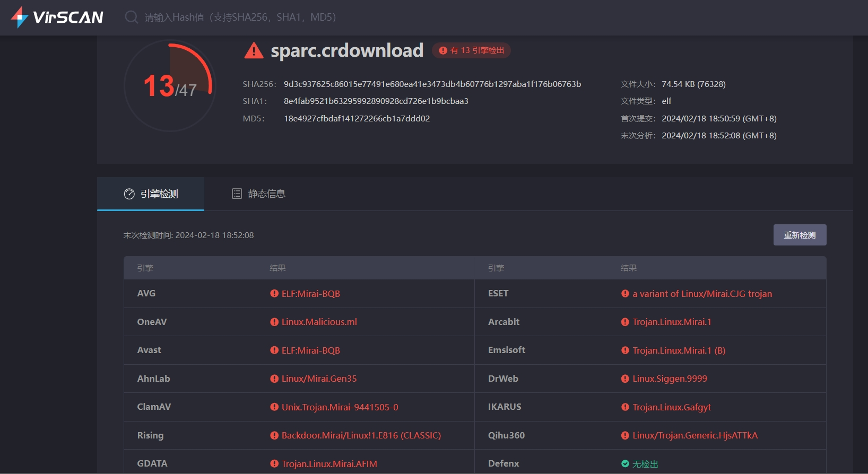
Task: Click the 重新检测 rescan button
Action: pyautogui.click(x=800, y=235)
